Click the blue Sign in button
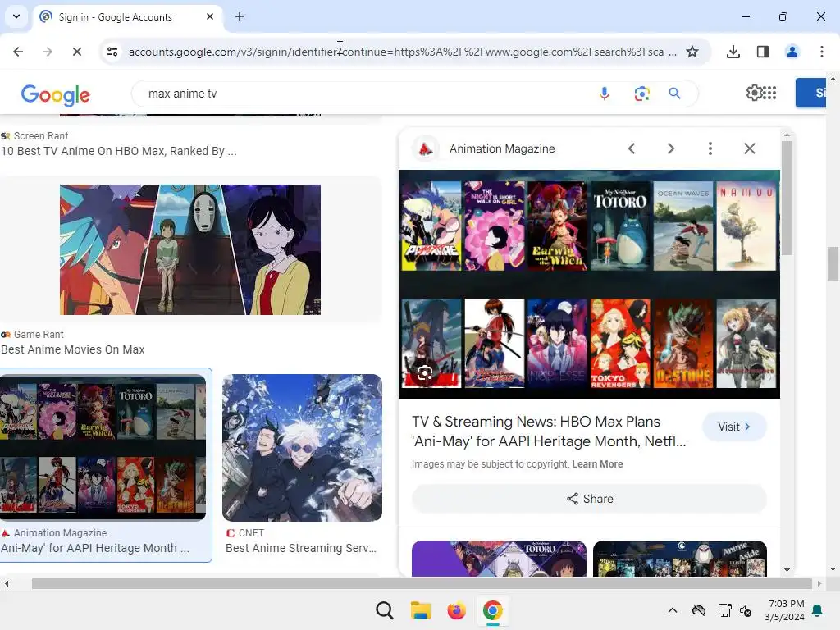The height and width of the screenshot is (630, 840). [810, 93]
